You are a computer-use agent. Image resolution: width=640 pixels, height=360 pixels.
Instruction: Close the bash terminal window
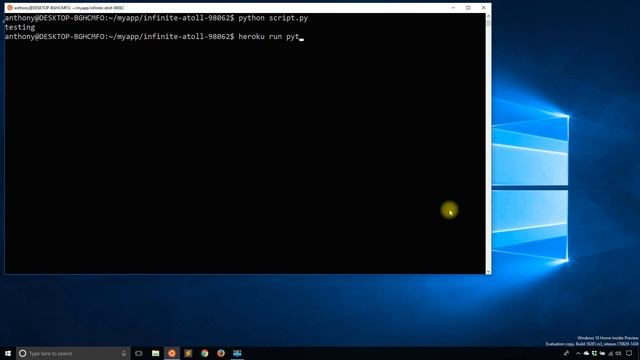point(484,7)
